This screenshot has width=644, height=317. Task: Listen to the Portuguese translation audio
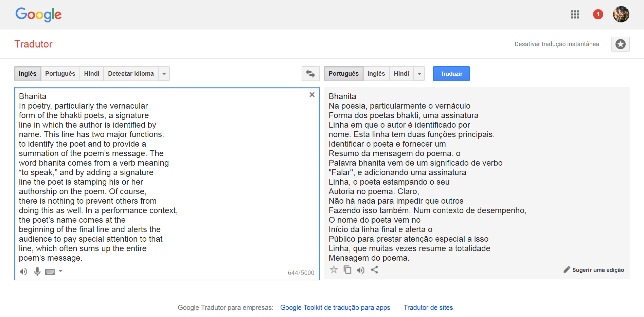pos(361,270)
